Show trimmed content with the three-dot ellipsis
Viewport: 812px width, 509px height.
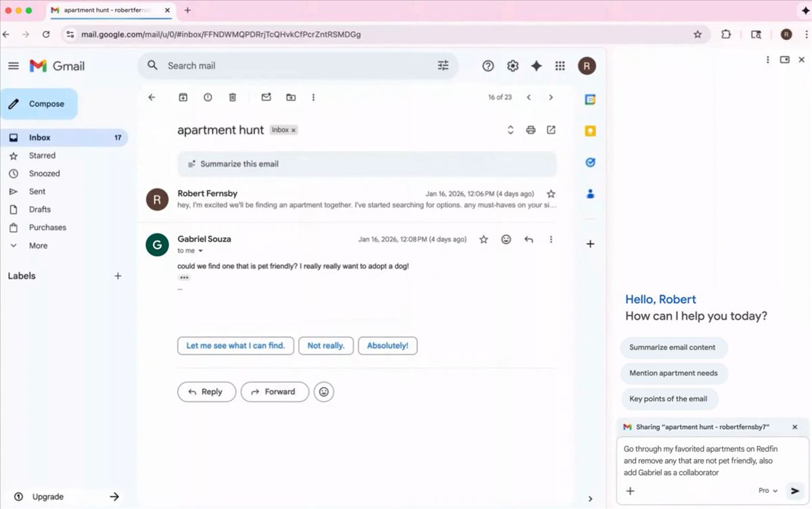[x=183, y=277]
